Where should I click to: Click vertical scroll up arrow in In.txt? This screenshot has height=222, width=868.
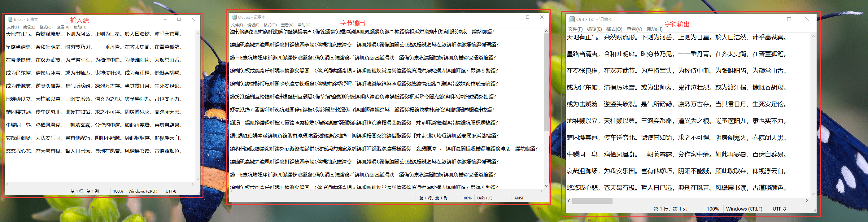pos(198,33)
